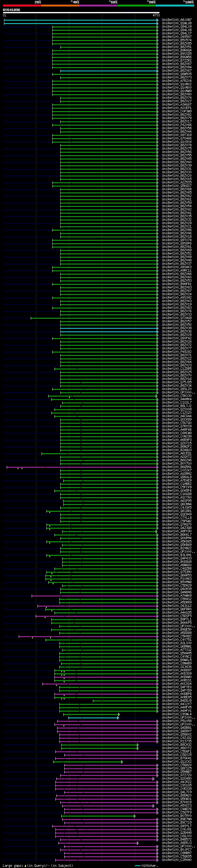Select the UniRef100_Q2S008 label
Screen dimensions: 197x868
(177, 410)
